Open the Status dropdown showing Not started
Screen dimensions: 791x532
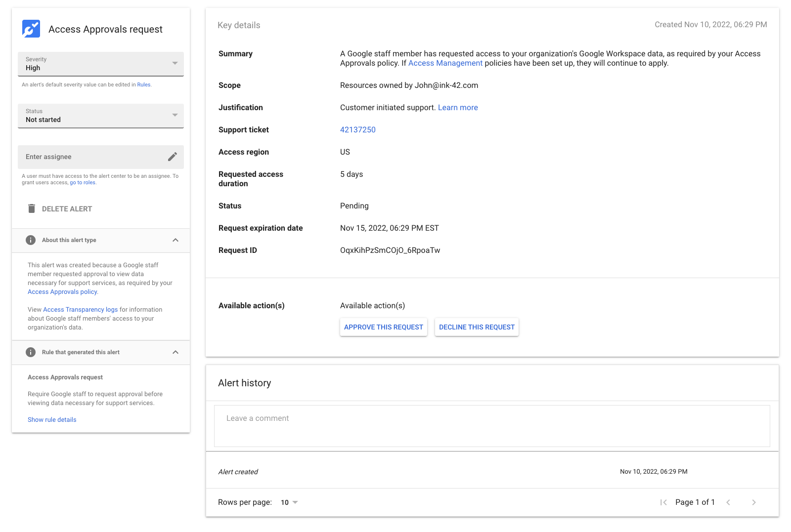point(101,116)
